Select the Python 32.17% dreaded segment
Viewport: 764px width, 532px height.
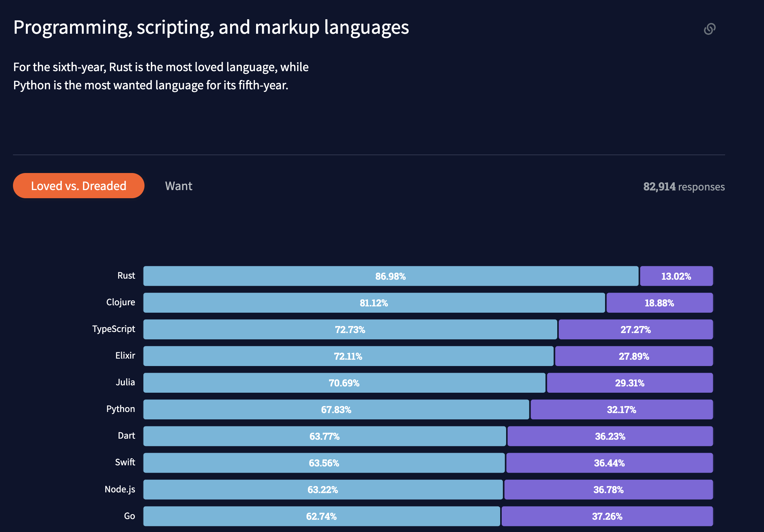tap(622, 409)
